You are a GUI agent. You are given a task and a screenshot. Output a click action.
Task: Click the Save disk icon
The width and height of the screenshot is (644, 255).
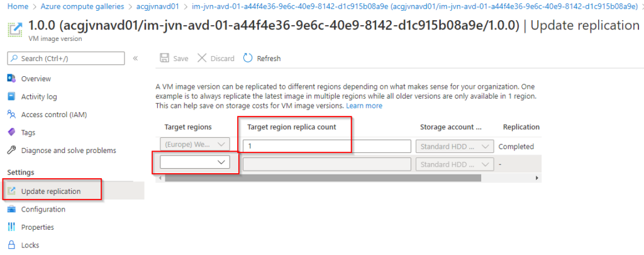pyautogui.click(x=164, y=59)
